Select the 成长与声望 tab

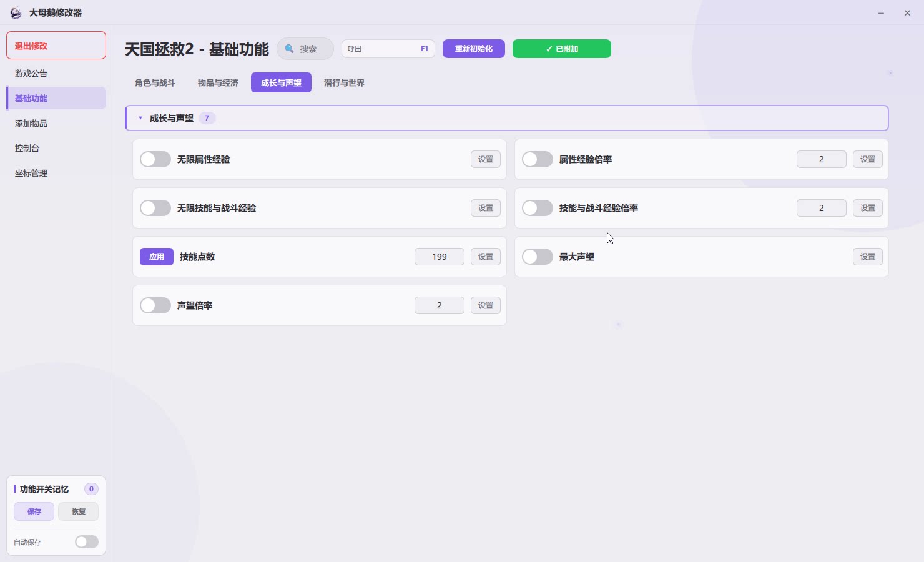click(x=281, y=82)
